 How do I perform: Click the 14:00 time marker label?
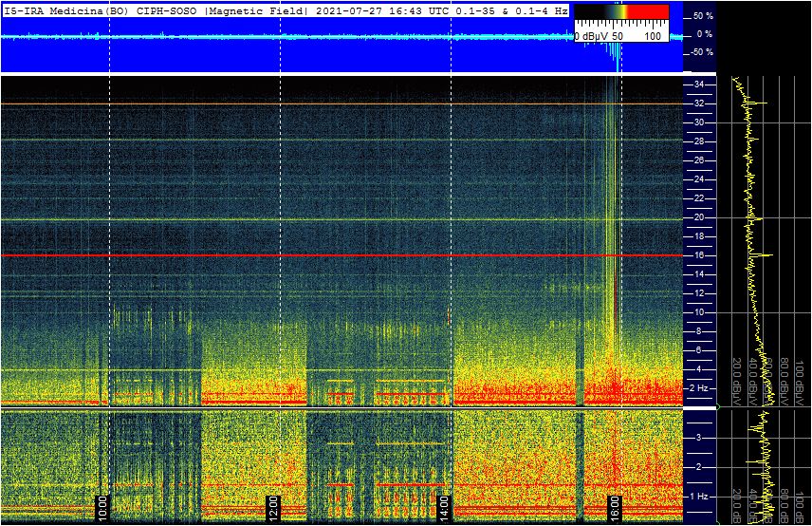(443, 508)
